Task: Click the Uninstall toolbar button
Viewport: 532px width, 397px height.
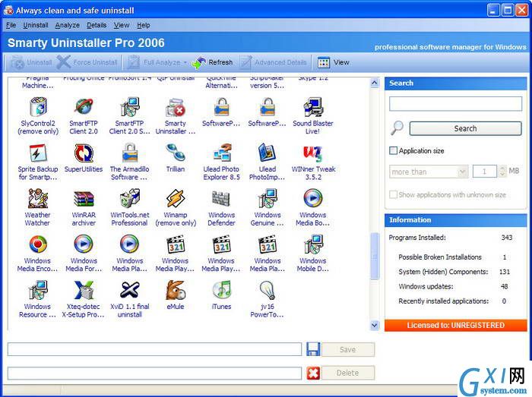Action: (x=31, y=62)
